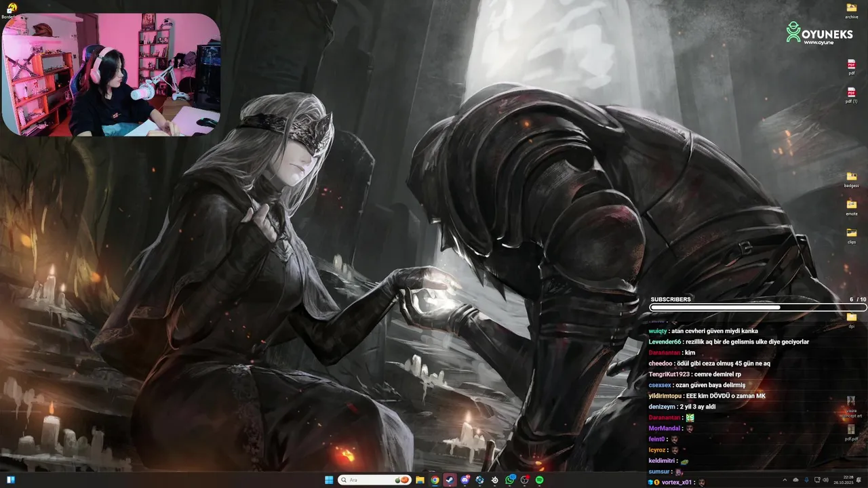Open WhatsApp from the taskbar
This screenshot has height=488, width=868.
point(509,480)
